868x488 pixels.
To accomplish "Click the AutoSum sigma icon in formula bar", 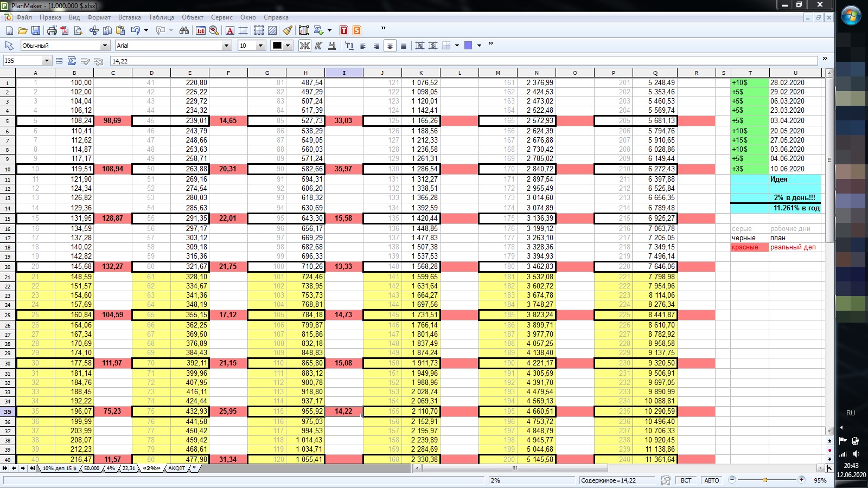I will click(x=72, y=61).
